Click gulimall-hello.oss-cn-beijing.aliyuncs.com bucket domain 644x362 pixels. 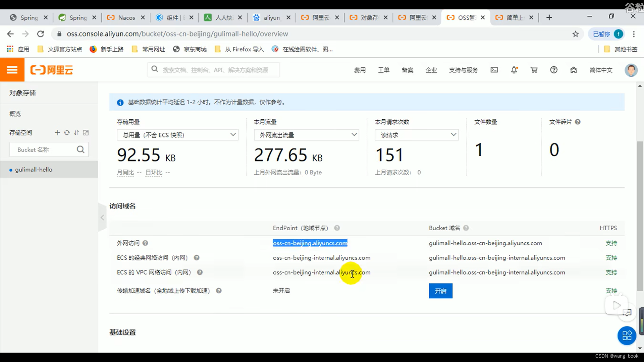click(485, 243)
